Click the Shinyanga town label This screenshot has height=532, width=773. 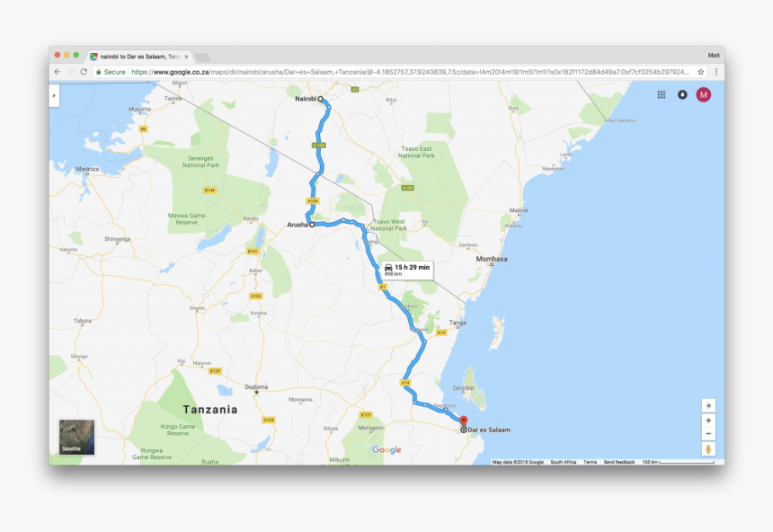click(118, 239)
